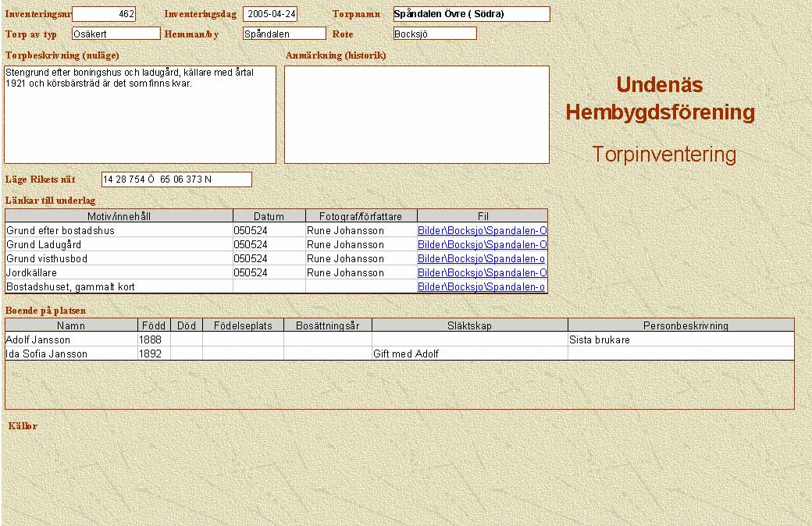
Task: Click the Gift med Adolf relationship cell
Action: [469, 354]
